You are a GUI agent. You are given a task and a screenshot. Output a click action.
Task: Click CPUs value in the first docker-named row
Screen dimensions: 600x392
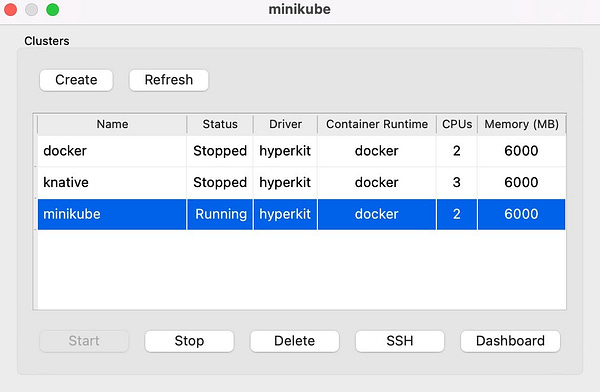457,151
